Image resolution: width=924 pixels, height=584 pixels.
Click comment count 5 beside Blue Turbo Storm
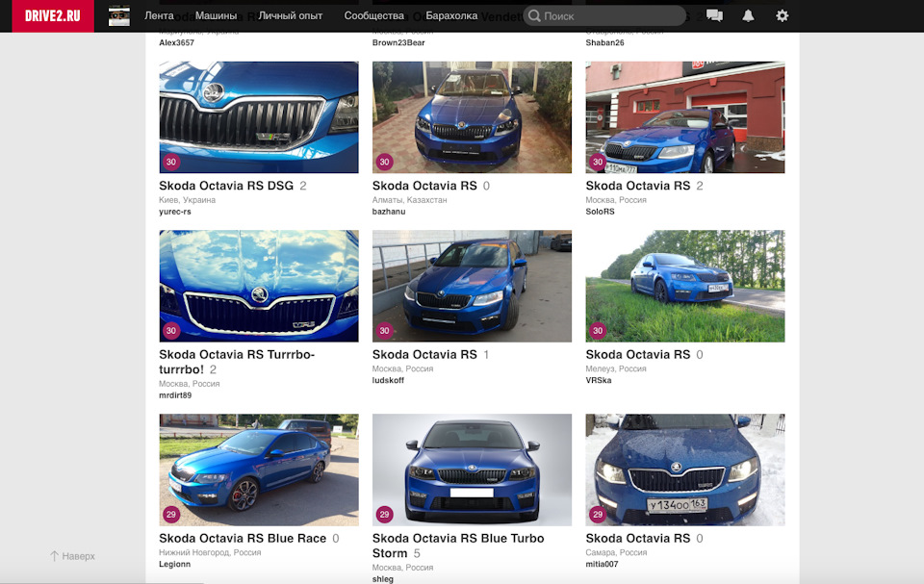click(x=417, y=554)
